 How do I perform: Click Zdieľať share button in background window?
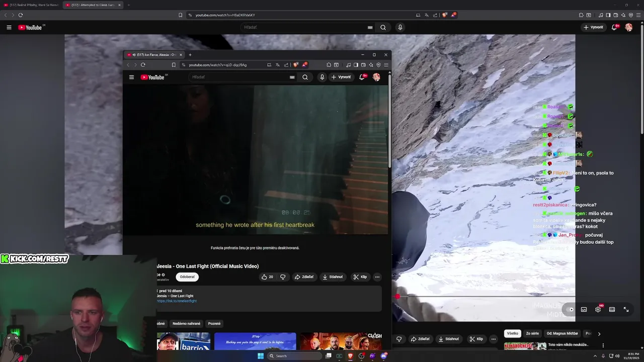[420, 339]
